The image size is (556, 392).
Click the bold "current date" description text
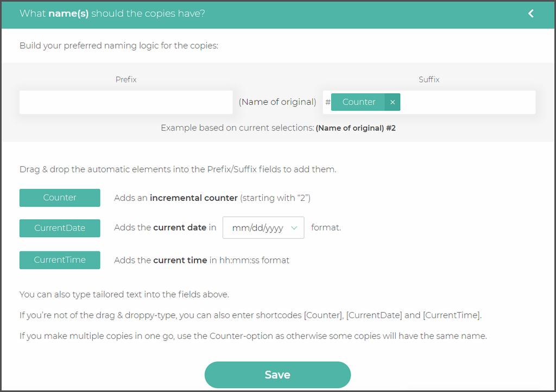point(180,228)
